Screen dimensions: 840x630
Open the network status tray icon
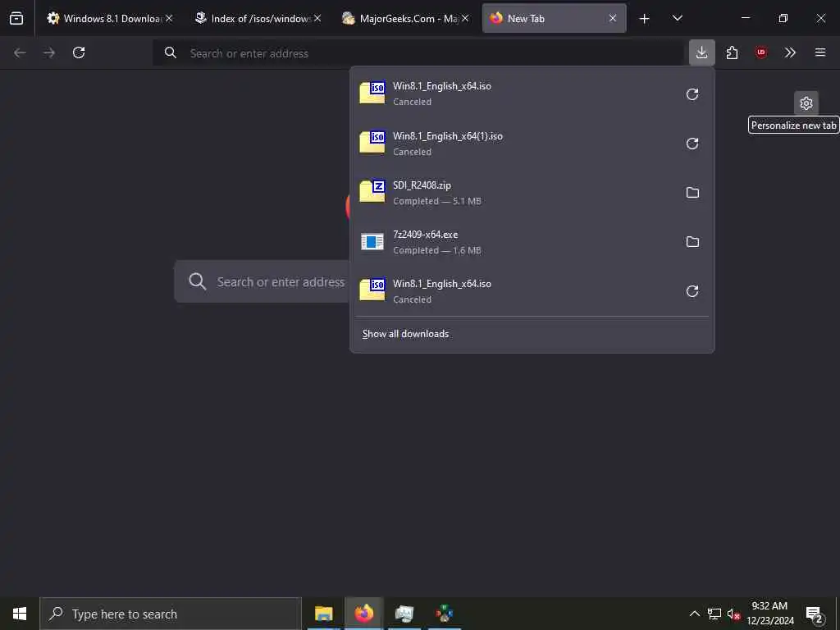pyautogui.click(x=714, y=614)
